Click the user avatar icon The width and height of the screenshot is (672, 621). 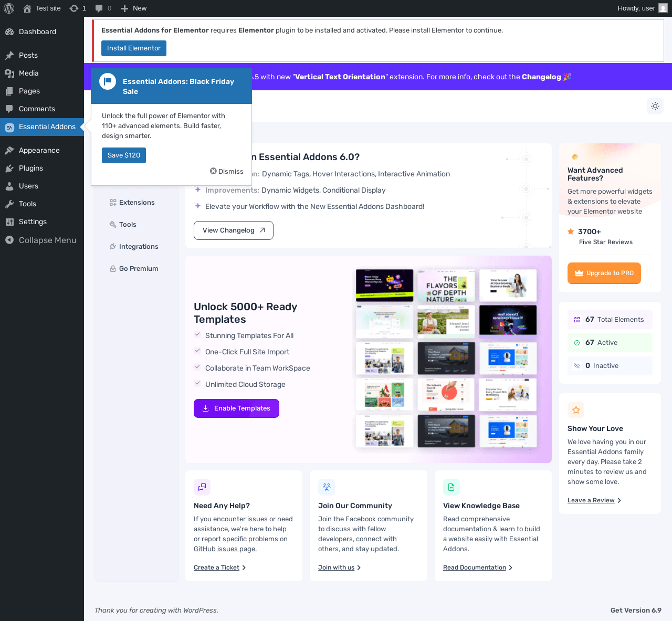(663, 8)
